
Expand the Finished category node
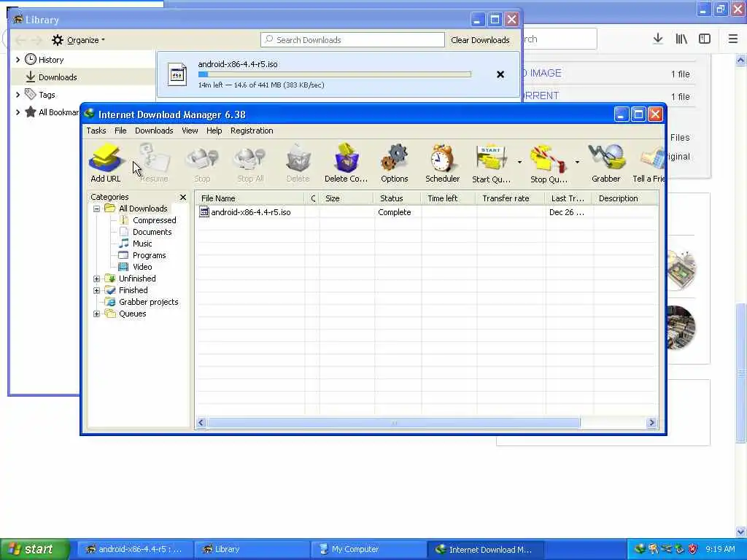click(x=97, y=290)
